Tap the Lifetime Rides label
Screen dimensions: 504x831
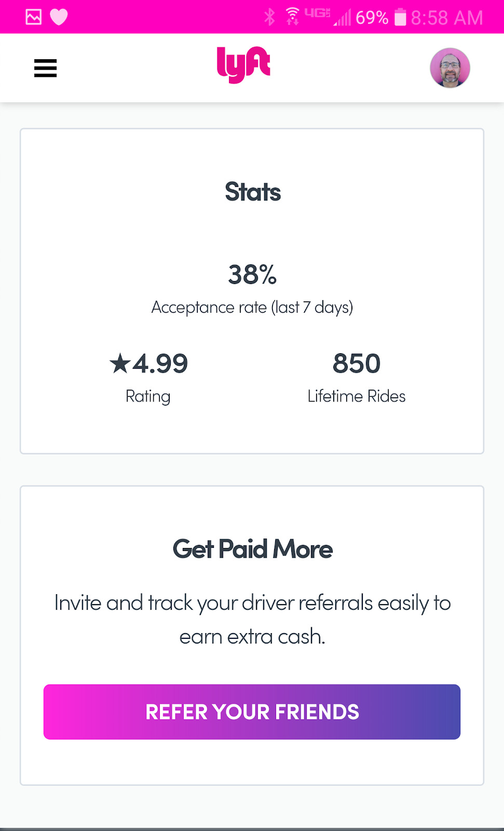pyautogui.click(x=357, y=396)
